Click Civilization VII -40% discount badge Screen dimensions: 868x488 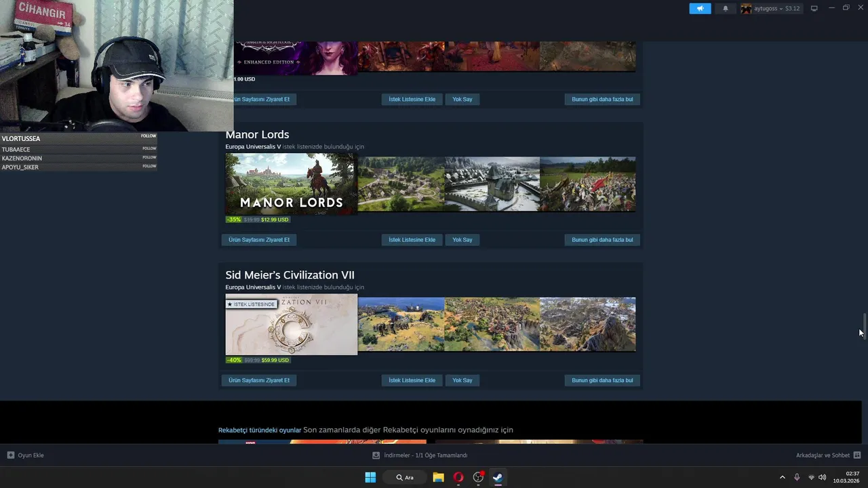pyautogui.click(x=234, y=360)
